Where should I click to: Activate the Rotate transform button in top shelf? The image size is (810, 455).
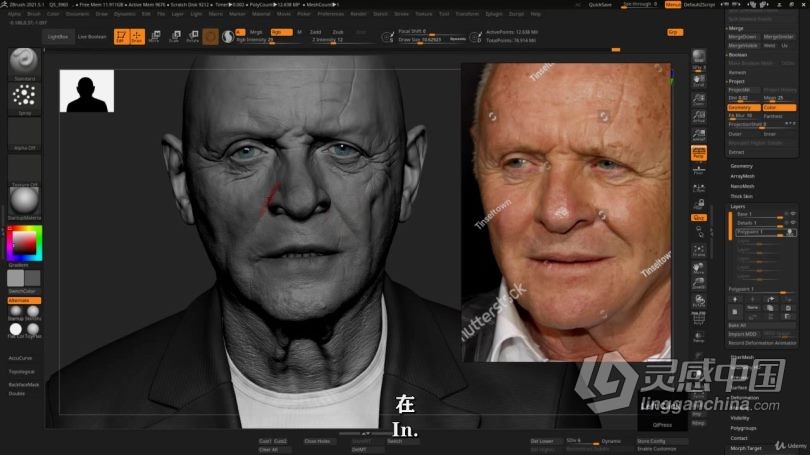[x=193, y=36]
